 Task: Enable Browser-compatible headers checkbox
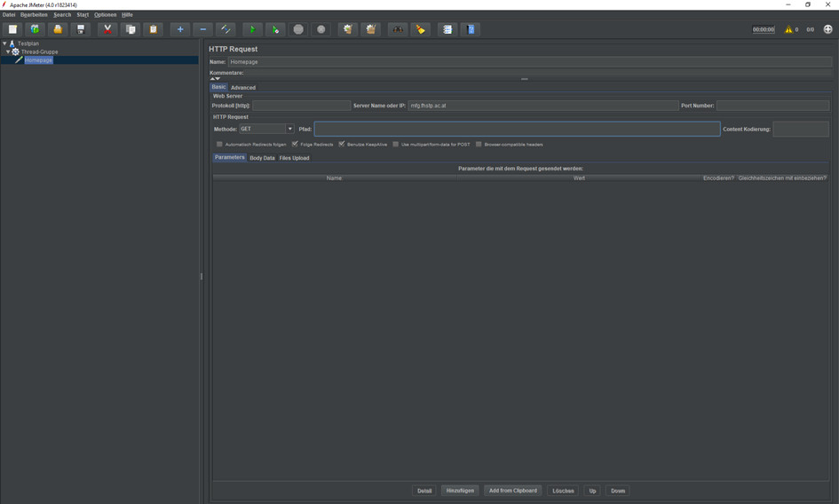479,144
